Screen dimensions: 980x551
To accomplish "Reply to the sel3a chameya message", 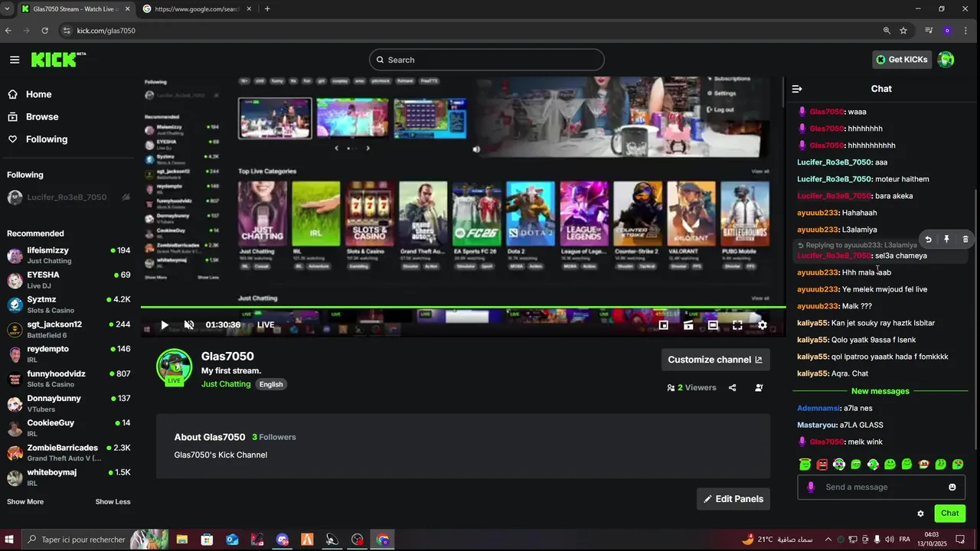I will [x=928, y=240].
